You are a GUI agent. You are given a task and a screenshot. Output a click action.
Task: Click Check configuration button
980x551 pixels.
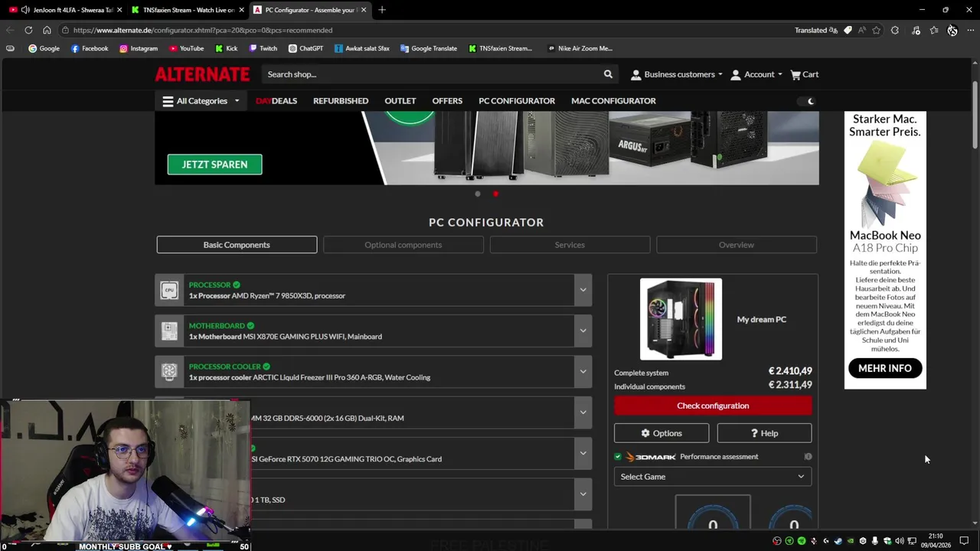click(x=713, y=406)
